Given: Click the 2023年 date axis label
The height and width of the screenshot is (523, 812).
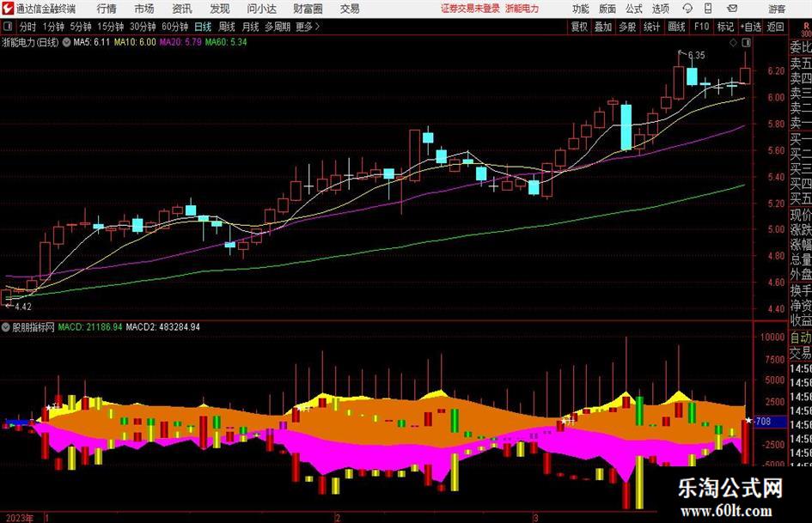Looking at the screenshot, I should pos(20,518).
